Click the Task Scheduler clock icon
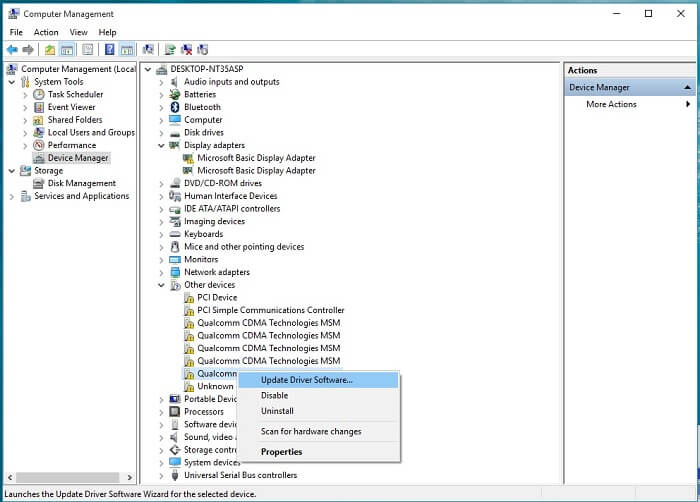700x502 pixels. click(x=39, y=94)
